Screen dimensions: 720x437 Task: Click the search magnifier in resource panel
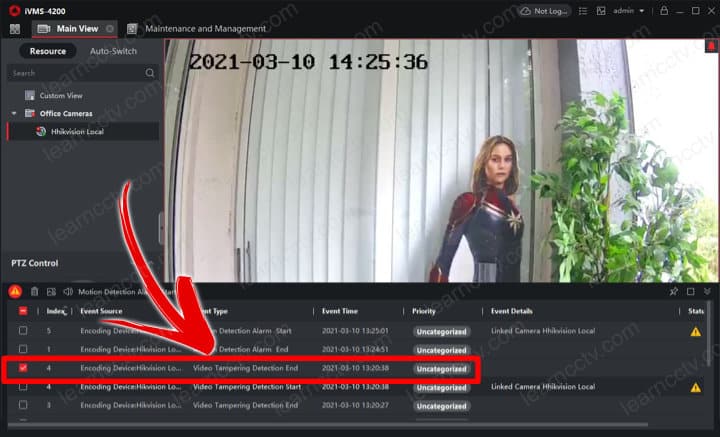[x=150, y=73]
